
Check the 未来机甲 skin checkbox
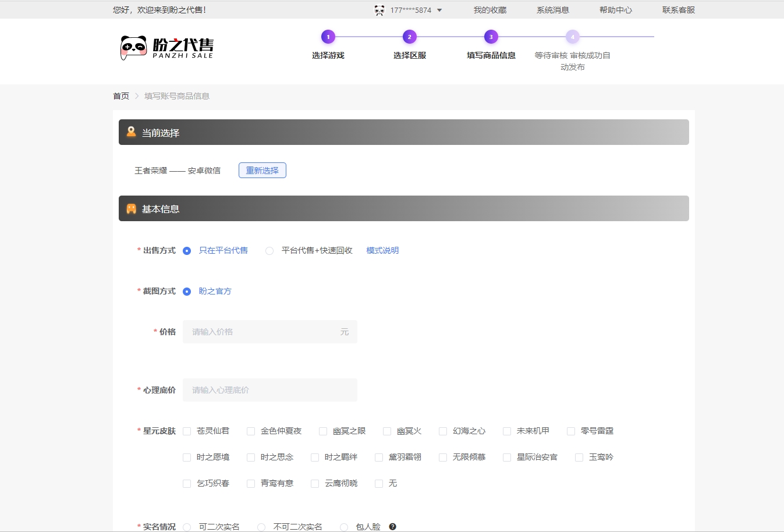pyautogui.click(x=507, y=431)
